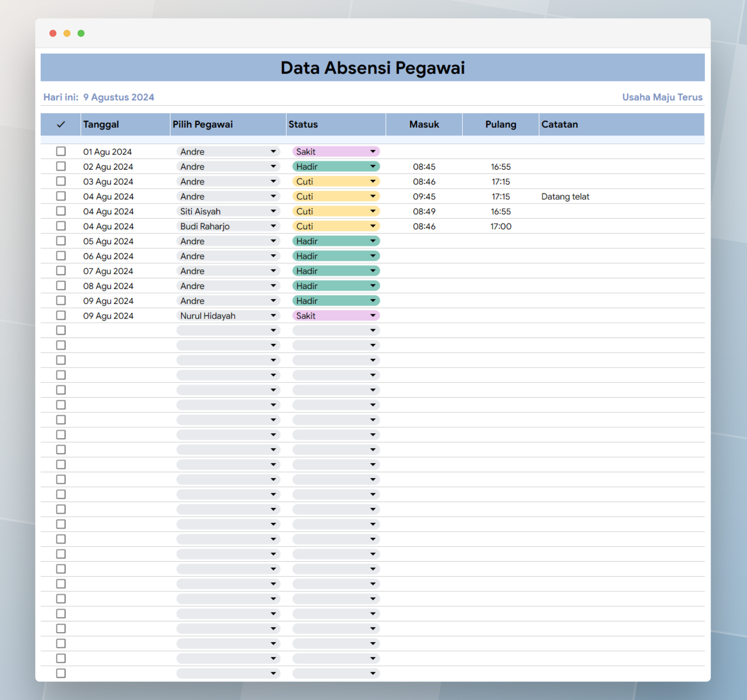Tick the checkbox in the Siti Aisyah row
This screenshot has width=747, height=700.
(61, 211)
